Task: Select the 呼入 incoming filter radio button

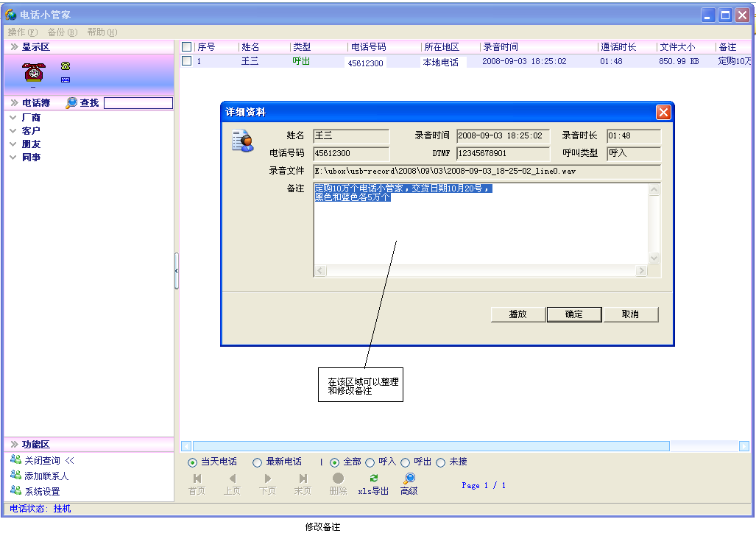Action: pos(370,462)
